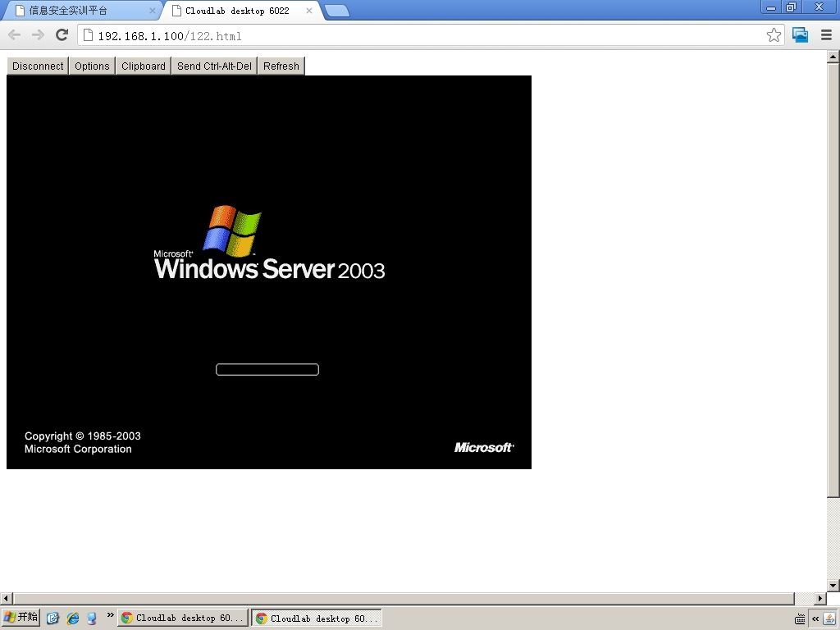840x630 pixels.
Task: Click the vertical scrollbar thumb
Action: (833, 280)
